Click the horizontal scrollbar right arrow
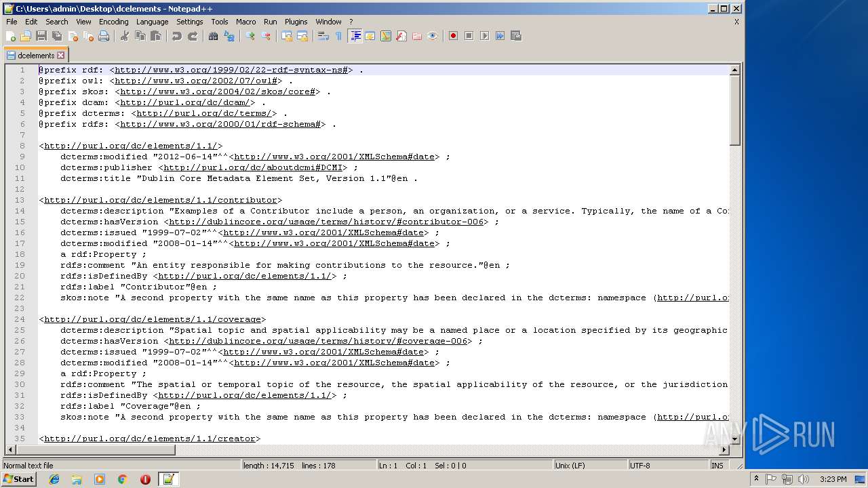 (x=724, y=449)
